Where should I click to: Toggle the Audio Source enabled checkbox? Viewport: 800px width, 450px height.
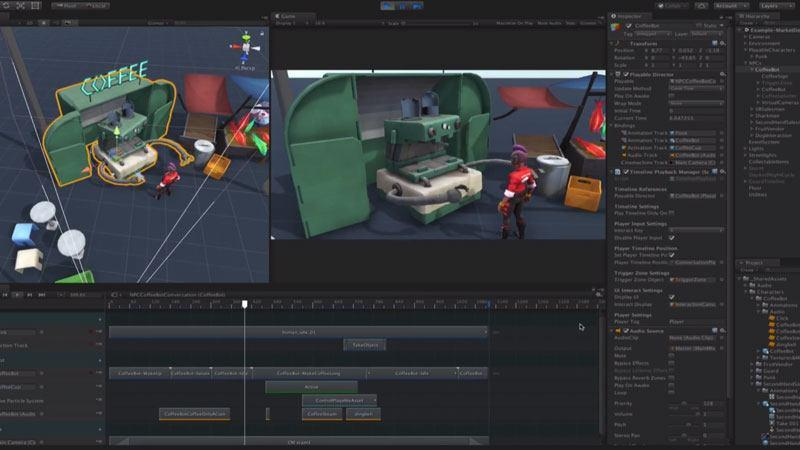627,330
